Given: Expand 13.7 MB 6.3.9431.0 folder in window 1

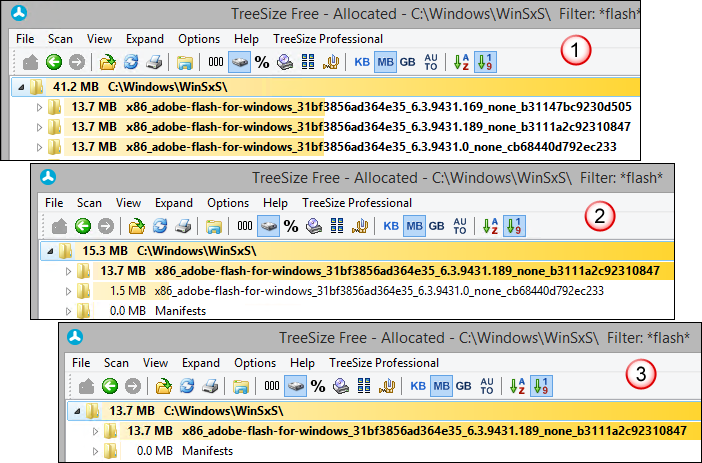Looking at the screenshot, I should click(39, 147).
